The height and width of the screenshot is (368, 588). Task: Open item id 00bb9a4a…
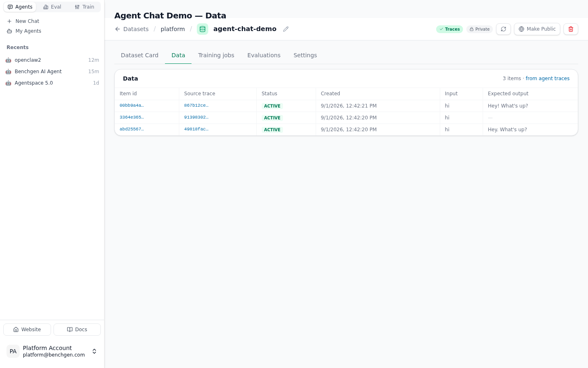click(x=131, y=105)
